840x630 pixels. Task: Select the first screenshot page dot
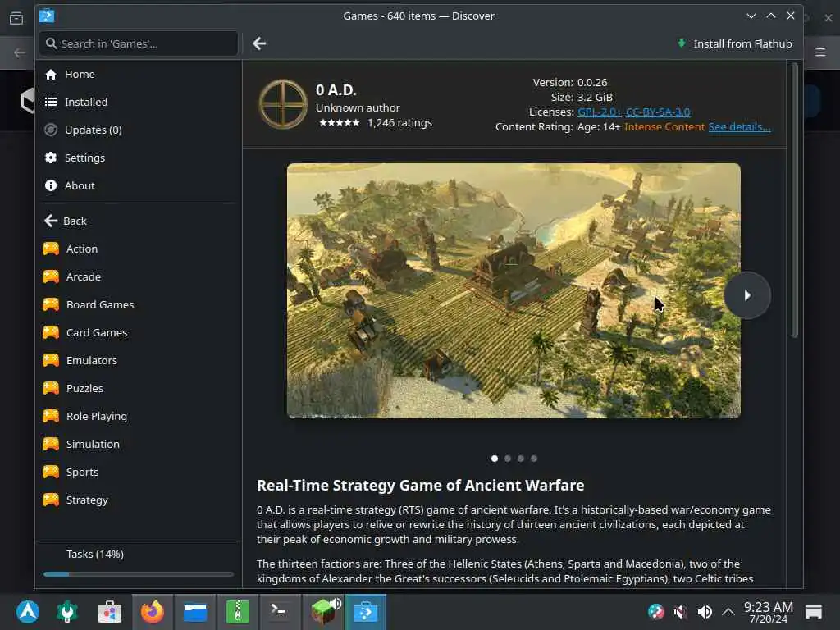495,459
